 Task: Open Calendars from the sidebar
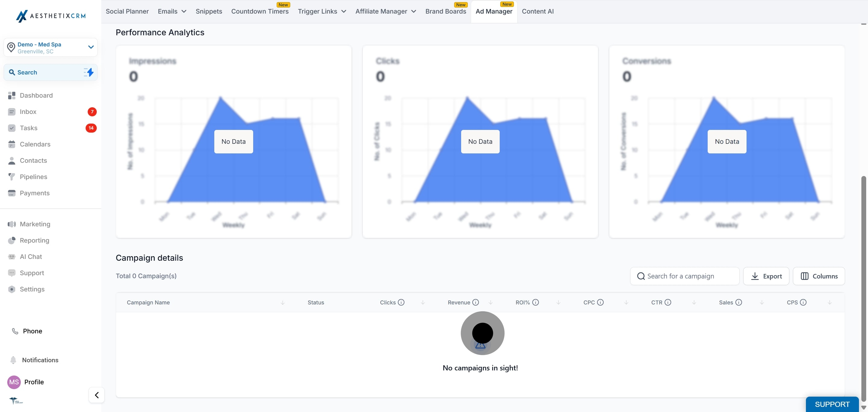(x=35, y=144)
